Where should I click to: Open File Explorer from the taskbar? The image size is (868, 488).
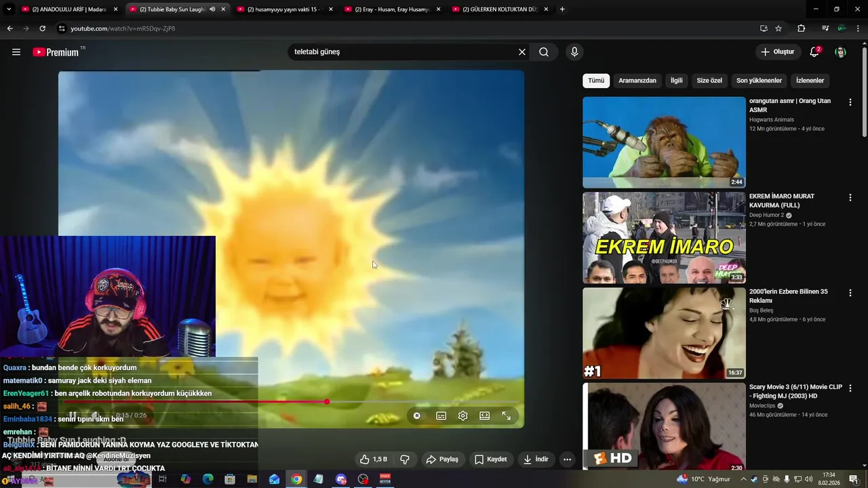[x=252, y=479]
